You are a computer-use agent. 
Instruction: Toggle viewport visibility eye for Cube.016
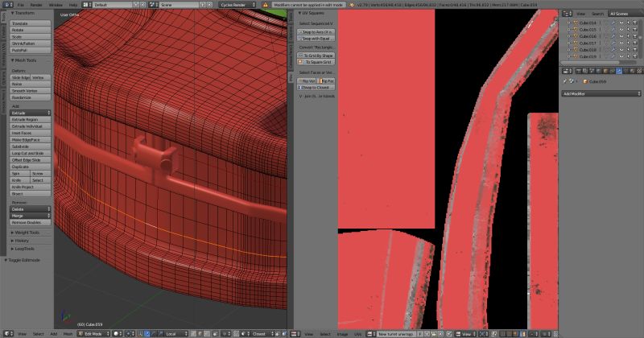(621, 36)
